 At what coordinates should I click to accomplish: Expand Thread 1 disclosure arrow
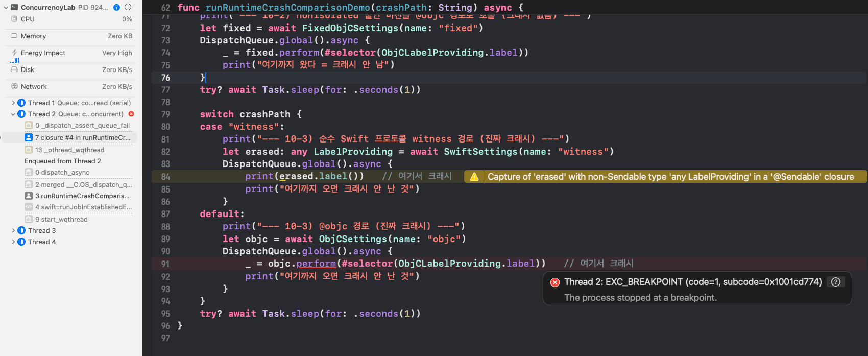(13, 103)
